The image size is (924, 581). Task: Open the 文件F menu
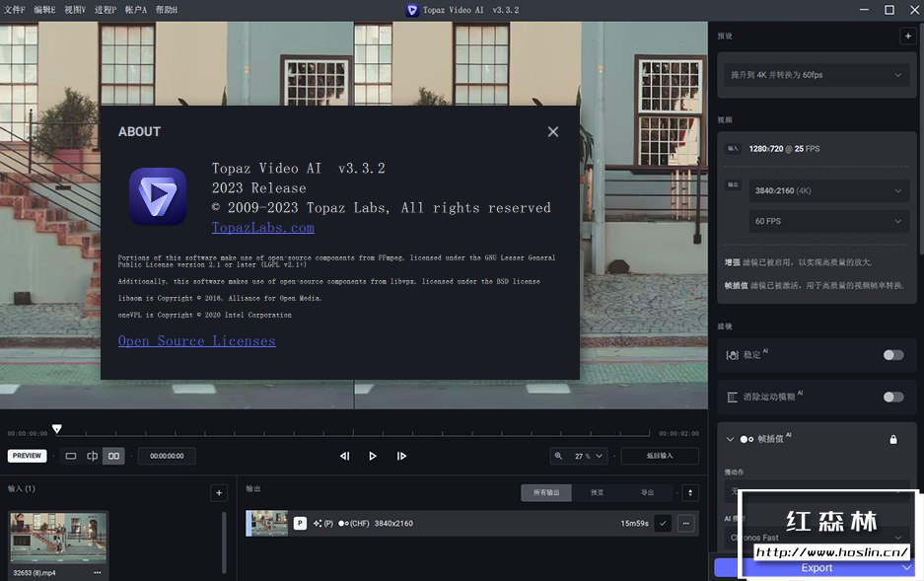14,10
